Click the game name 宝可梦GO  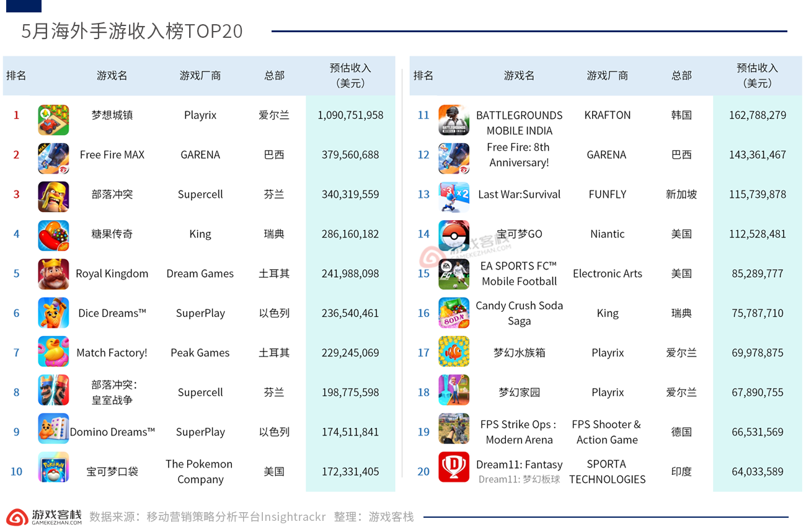(520, 234)
